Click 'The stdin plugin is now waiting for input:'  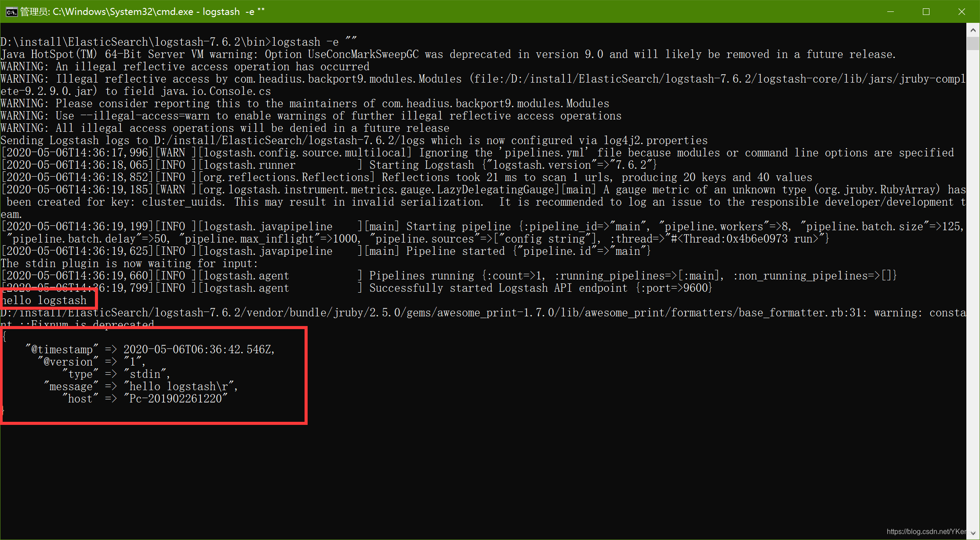pyautogui.click(x=129, y=263)
